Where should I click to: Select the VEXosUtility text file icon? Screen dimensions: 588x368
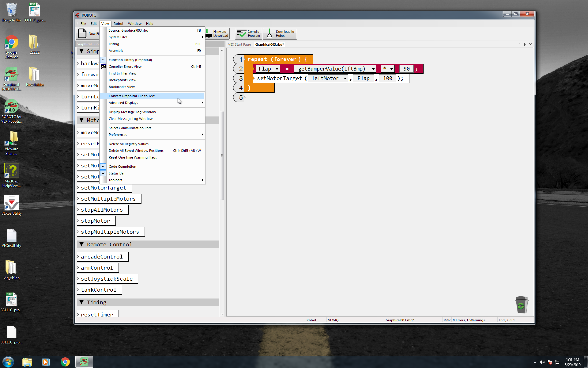coord(11,238)
